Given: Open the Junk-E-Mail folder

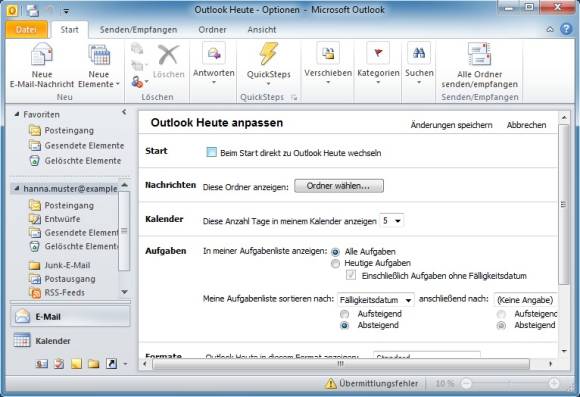Looking at the screenshot, I should [60, 265].
